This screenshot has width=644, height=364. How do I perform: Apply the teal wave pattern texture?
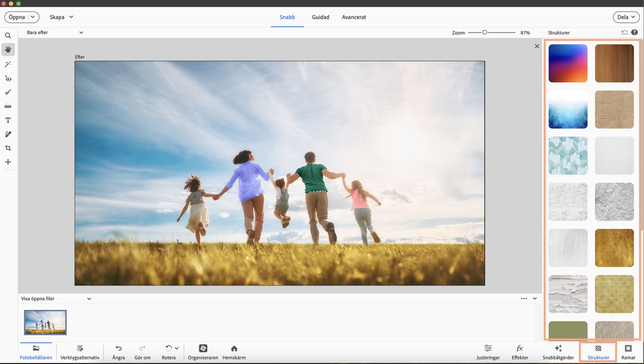568,155
